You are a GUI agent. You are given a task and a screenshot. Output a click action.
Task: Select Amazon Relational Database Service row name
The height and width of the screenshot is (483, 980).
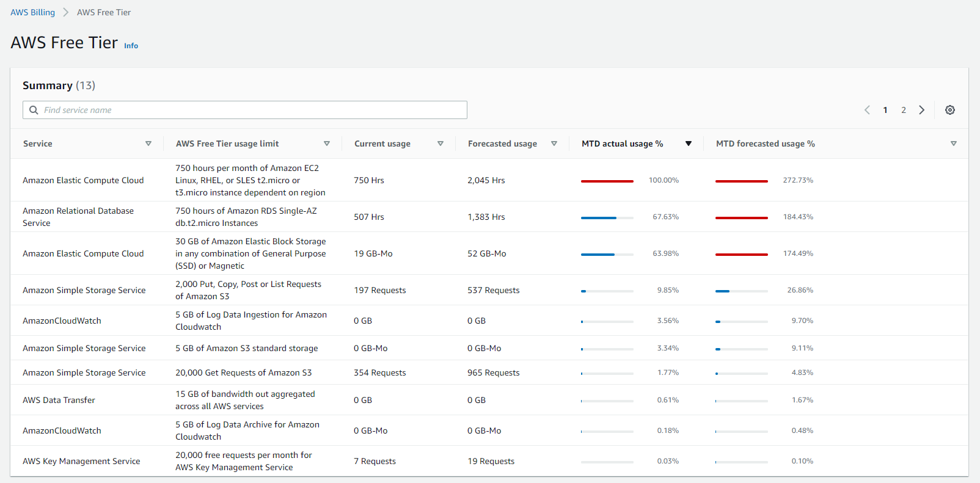click(x=78, y=217)
